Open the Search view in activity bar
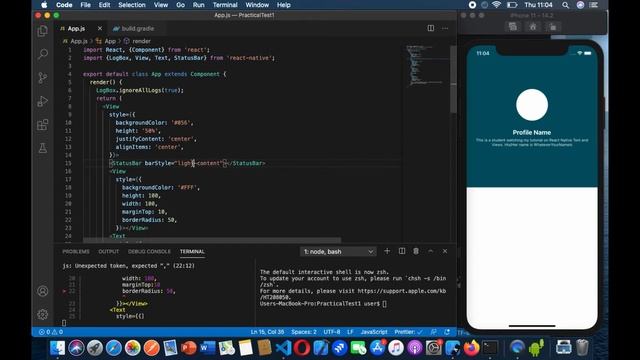Screen dimensions: 640x360 42,54
